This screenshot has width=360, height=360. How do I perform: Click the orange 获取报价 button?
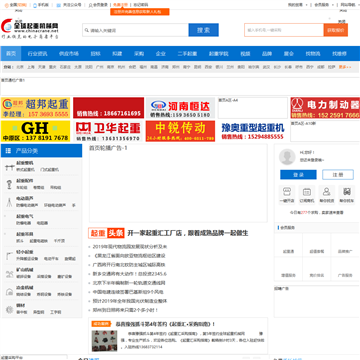click(336, 30)
